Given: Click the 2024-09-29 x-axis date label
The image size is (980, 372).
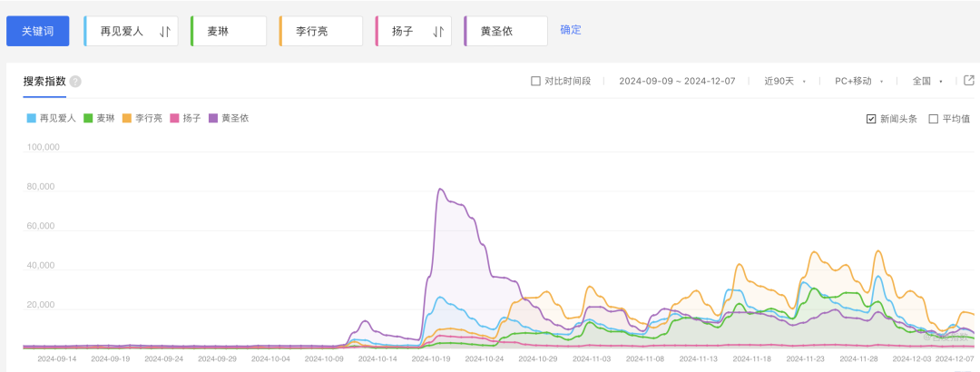Looking at the screenshot, I should coord(217,359).
